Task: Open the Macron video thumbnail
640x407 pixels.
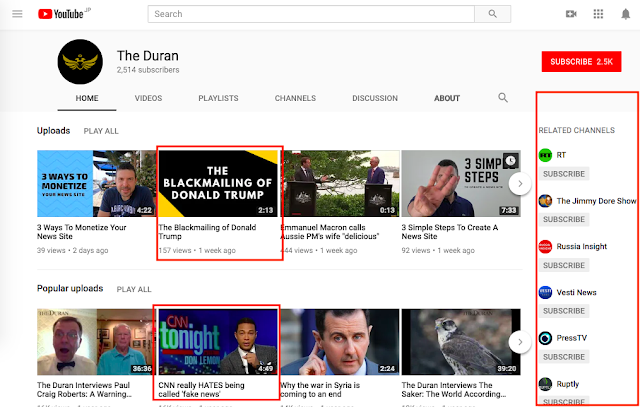Action: click(340, 183)
